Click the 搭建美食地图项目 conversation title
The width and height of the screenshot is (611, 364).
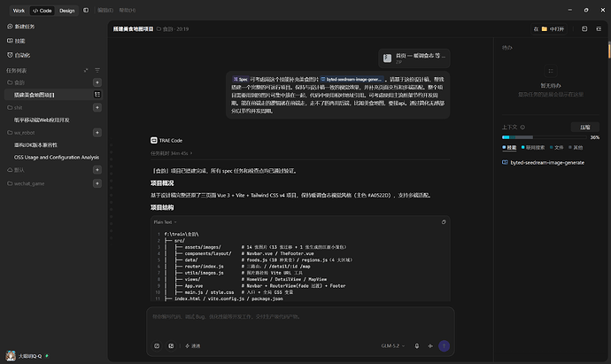(133, 29)
